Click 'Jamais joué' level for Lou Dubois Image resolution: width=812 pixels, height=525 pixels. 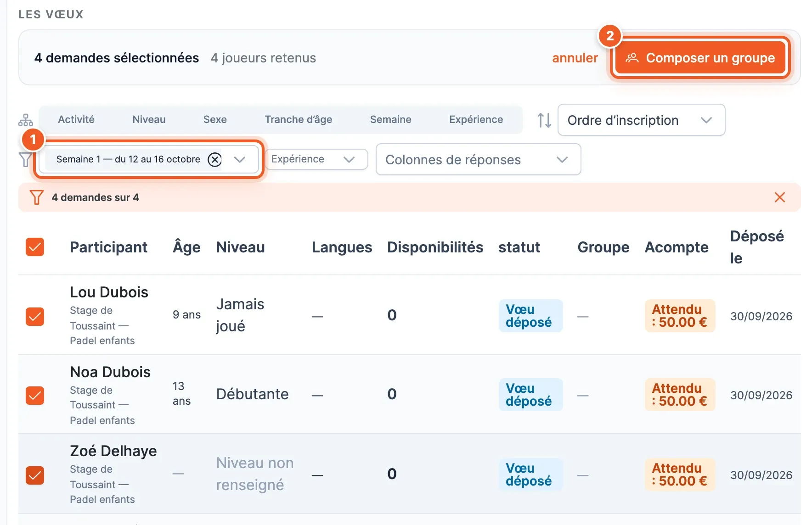click(240, 315)
